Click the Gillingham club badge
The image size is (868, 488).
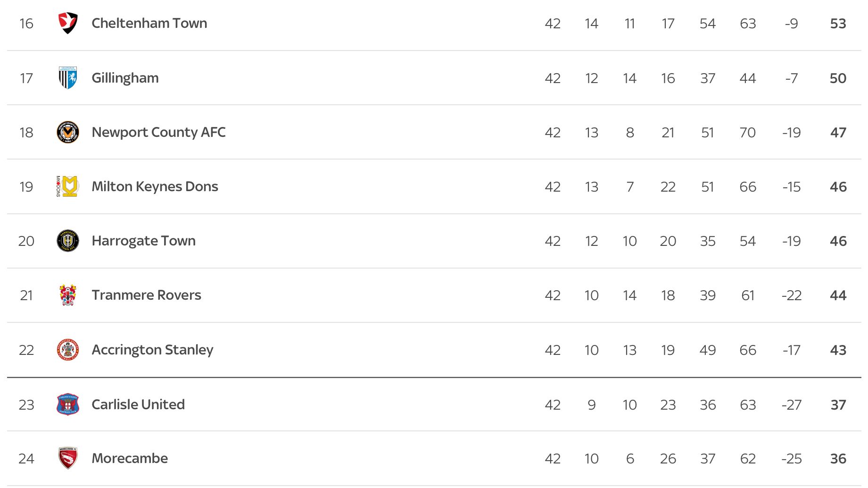coord(67,78)
